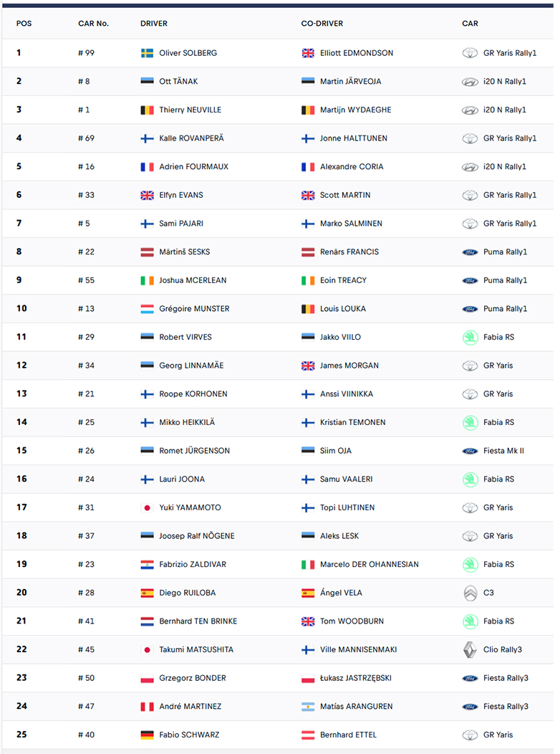Image resolution: width=560 pixels, height=754 pixels.
Task: Click the Ford logo in Mārtiņš Sesks row
Action: tap(470, 252)
